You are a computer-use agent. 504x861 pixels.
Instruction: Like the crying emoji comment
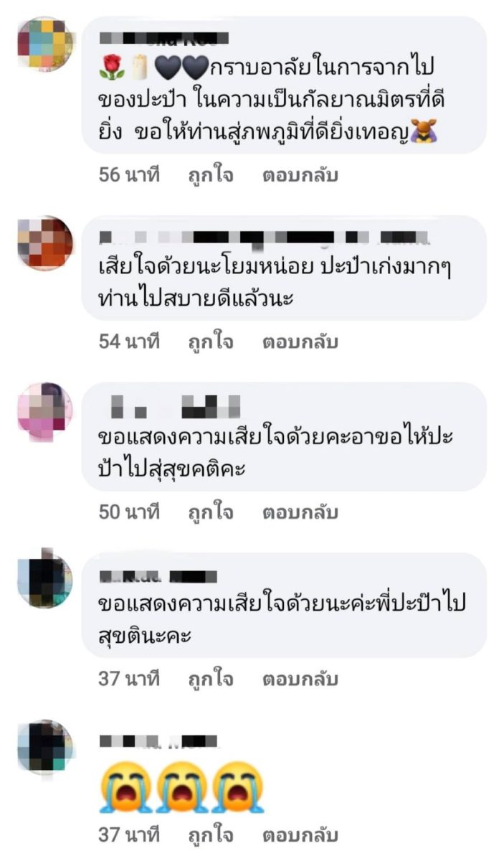pos(210,835)
